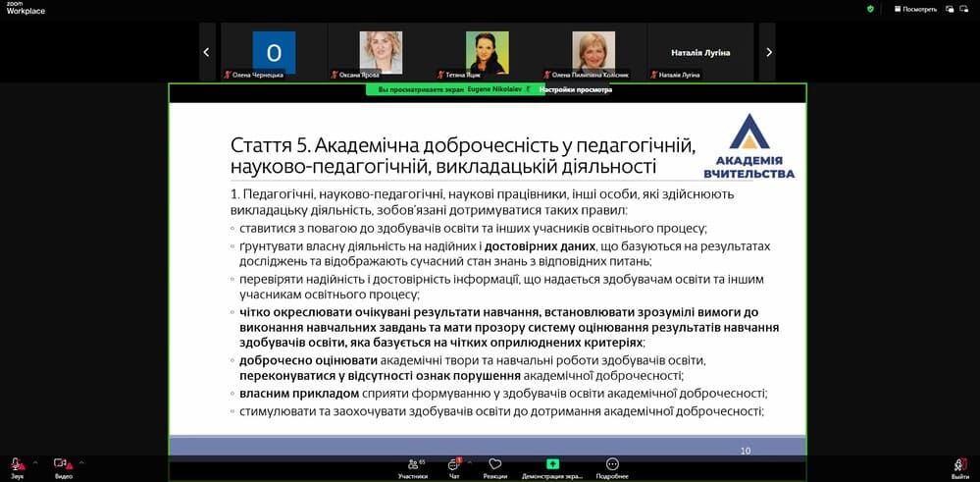Expand video options arrow next to Видео
Viewport: 980px width, 482px height.
[x=81, y=461]
